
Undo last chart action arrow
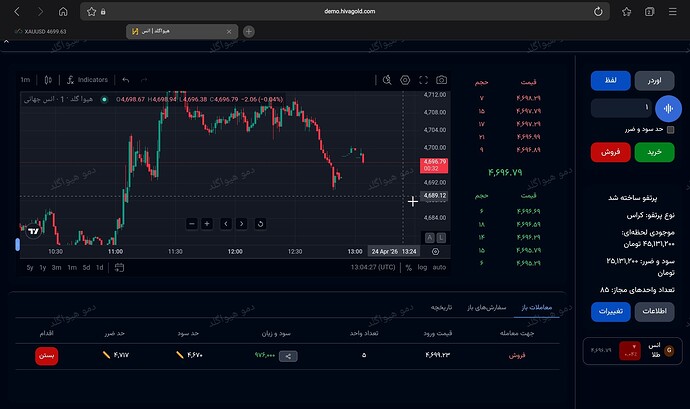(126, 80)
